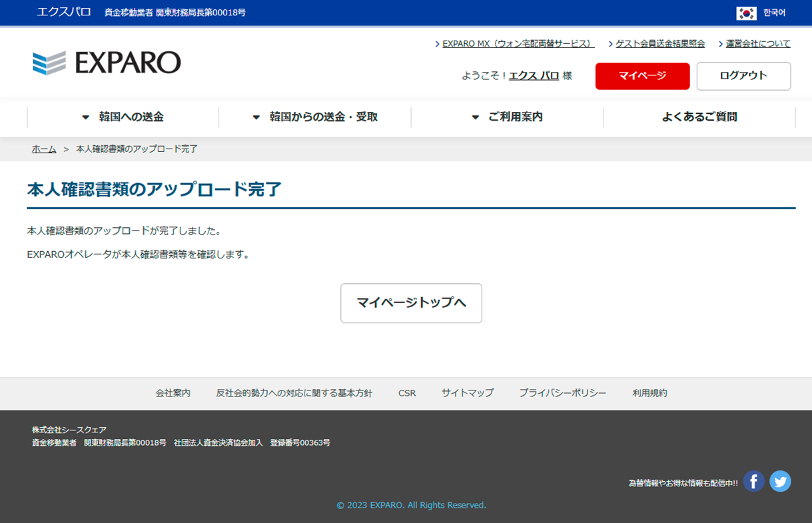Open the サイトマップ footer link

tap(467, 393)
